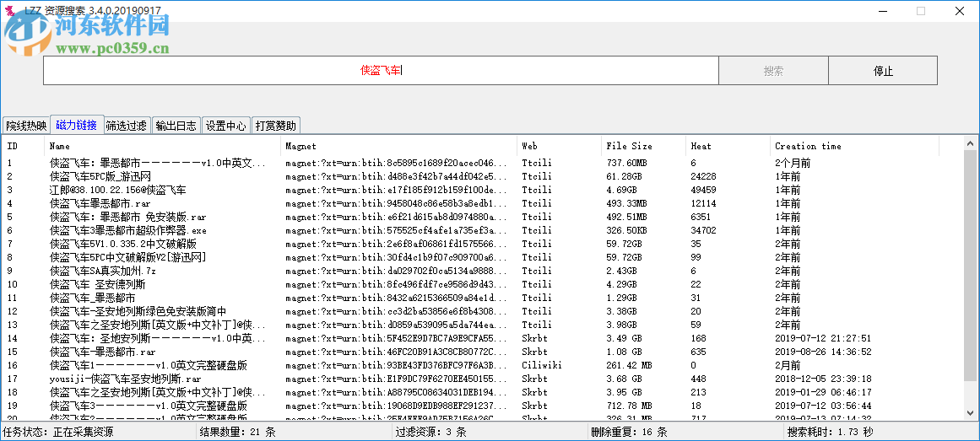This screenshot has width=980, height=441.
Task: Click the Ciliwiki web source cell
Action: [x=542, y=365]
